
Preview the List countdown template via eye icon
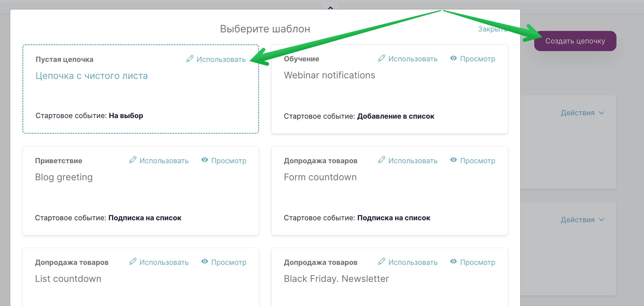[205, 261]
